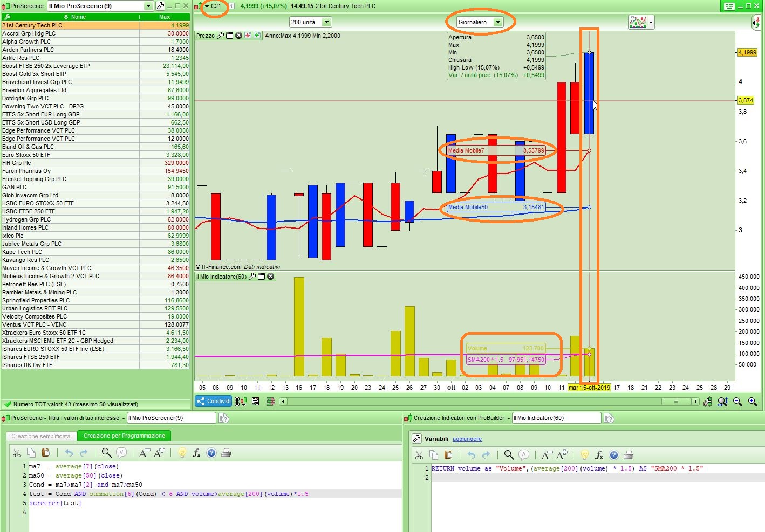Expand the indicator chart icon dropdown arrow
The height and width of the screenshot is (532, 765).
pyautogui.click(x=651, y=23)
